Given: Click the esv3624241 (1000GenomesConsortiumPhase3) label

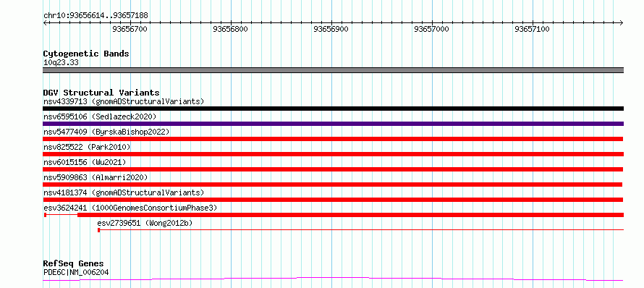Looking at the screenshot, I should (x=130, y=208).
